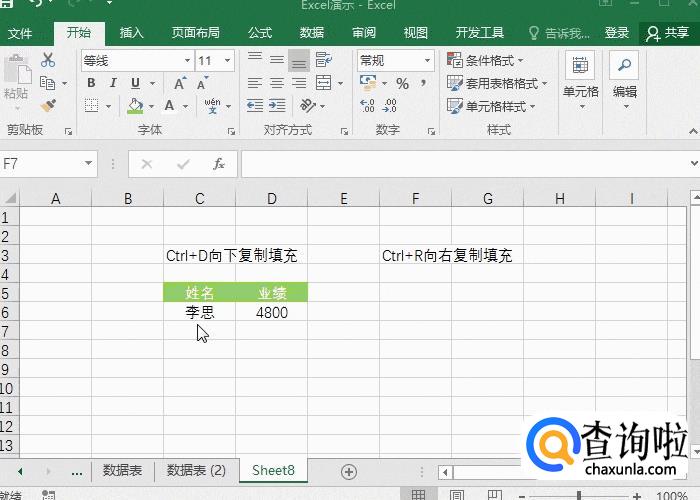Select the Format Painter brush

click(x=48, y=106)
